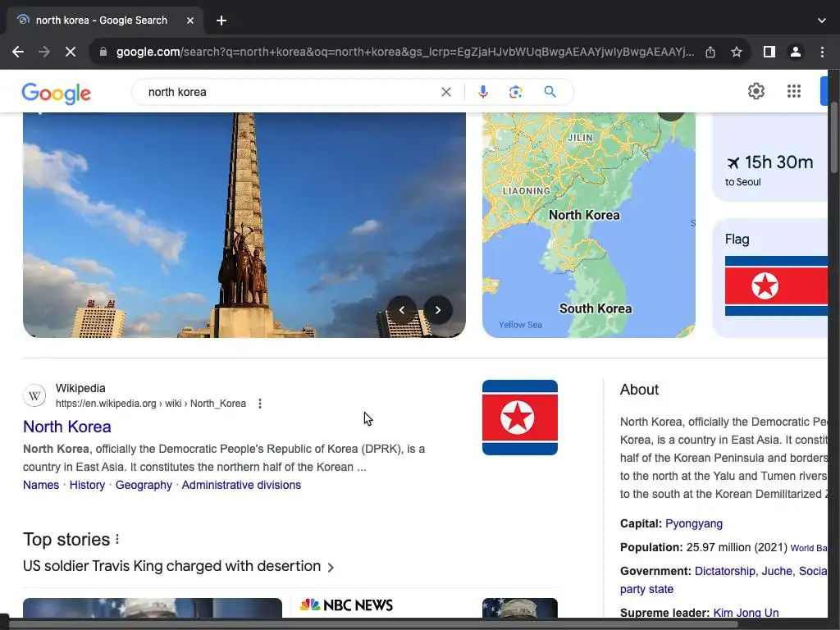840x630 pixels.
Task: Search by image with Google Lens
Action: click(515, 92)
